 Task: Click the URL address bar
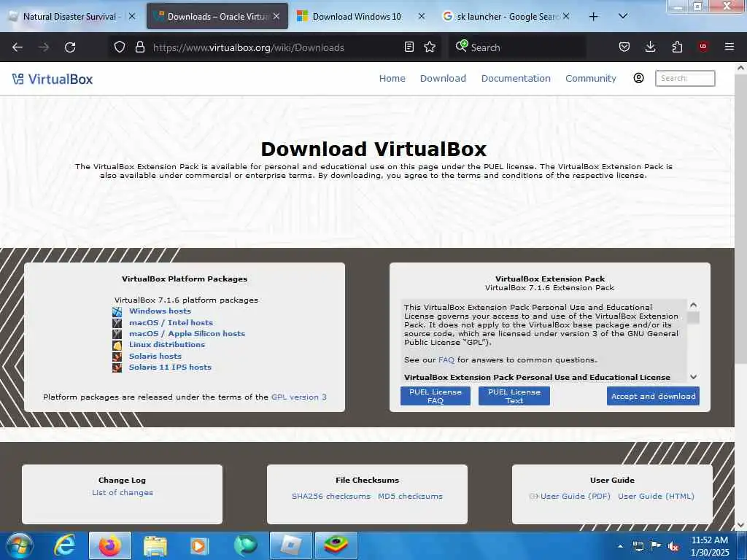(x=274, y=47)
